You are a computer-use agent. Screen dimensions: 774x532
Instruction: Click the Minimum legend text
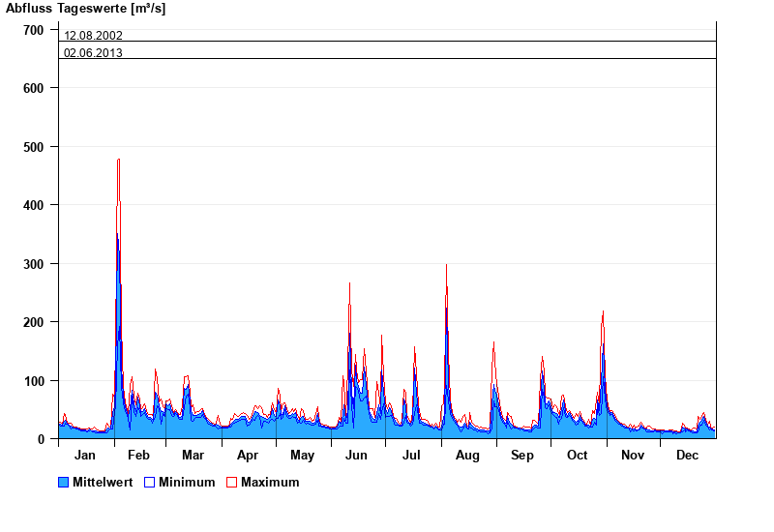pyautogui.click(x=187, y=483)
